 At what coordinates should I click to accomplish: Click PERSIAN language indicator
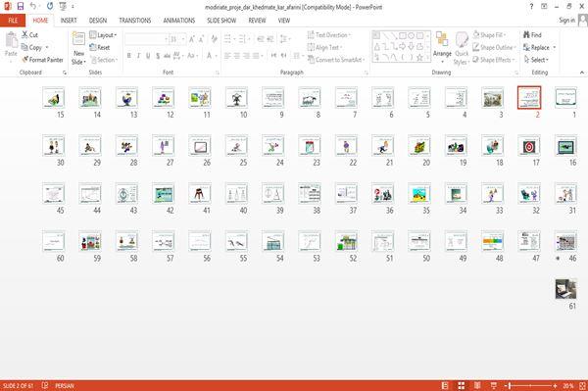point(65,385)
